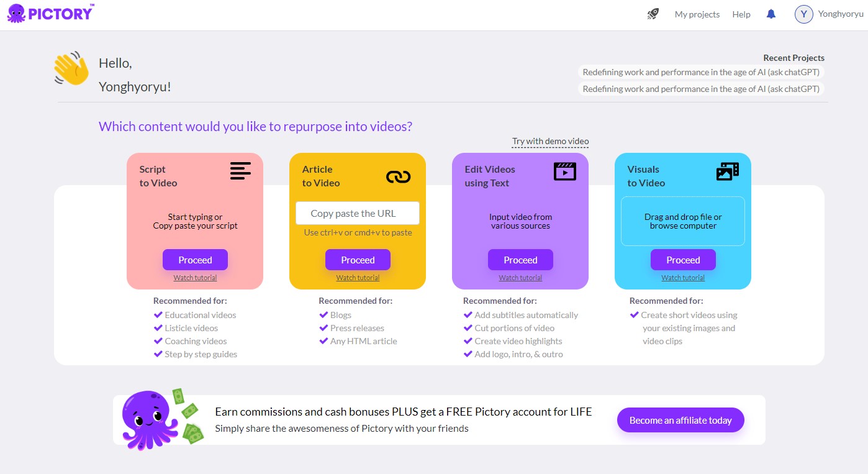
Task: Watch tutorial for Script to Video
Action: [x=195, y=278]
